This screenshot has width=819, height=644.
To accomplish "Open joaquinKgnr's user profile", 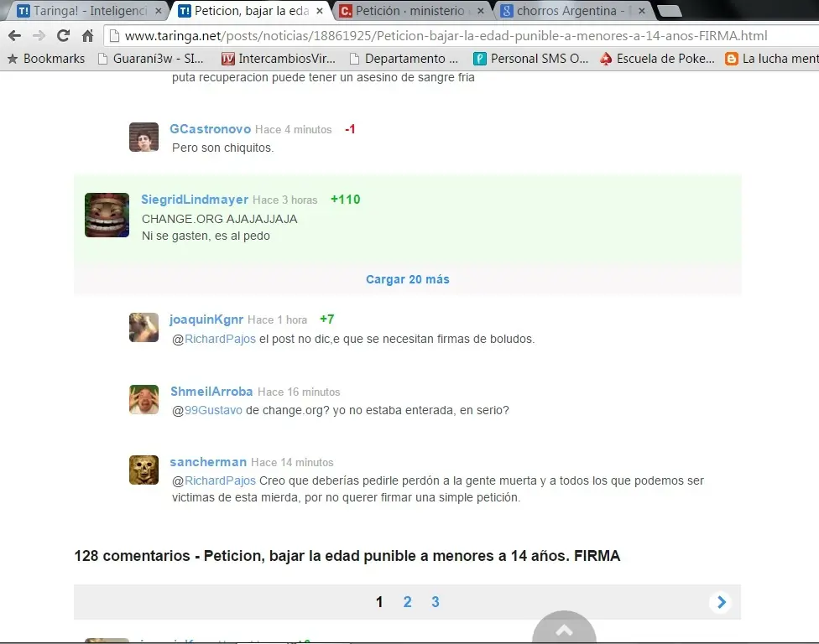I will pyautogui.click(x=206, y=319).
